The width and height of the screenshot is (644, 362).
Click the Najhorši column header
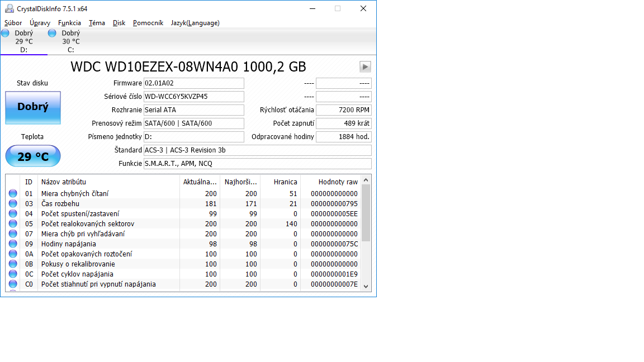tap(240, 182)
